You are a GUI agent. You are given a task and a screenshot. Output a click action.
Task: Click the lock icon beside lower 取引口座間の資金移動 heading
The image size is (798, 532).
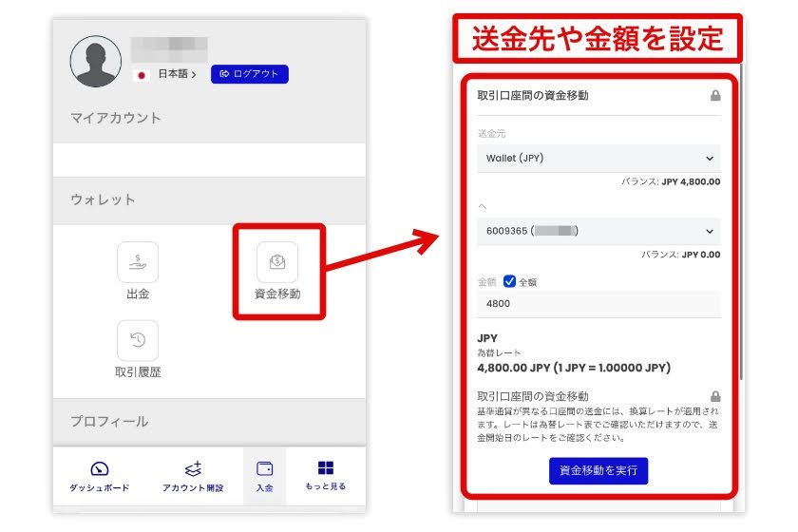point(715,396)
